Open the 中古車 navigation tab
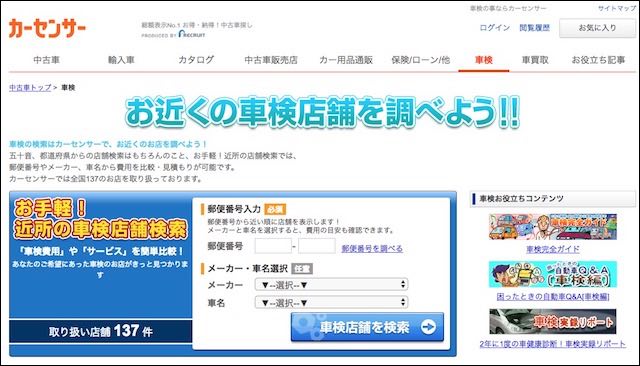This screenshot has width=640, height=366. click(47, 60)
